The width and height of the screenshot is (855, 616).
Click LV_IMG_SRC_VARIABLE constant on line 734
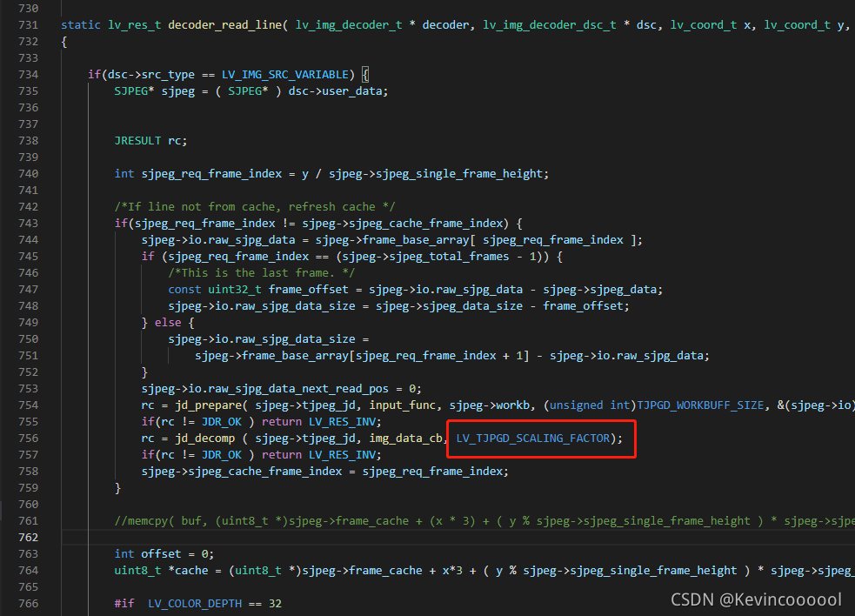point(284,75)
